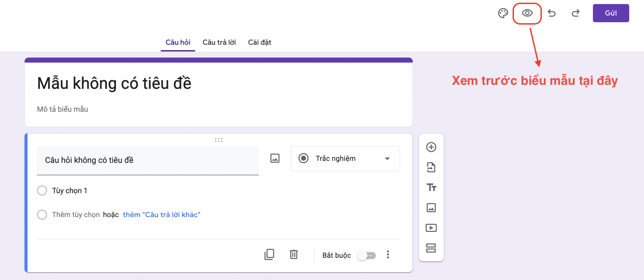The width and height of the screenshot is (644, 280).
Task: Duplicate the question with the copy icon
Action: 269,254
